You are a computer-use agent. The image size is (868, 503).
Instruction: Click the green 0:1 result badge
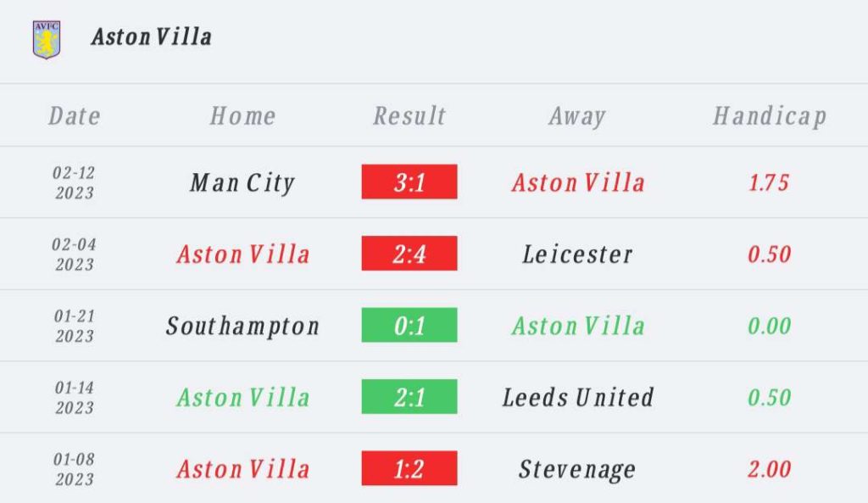coord(409,326)
